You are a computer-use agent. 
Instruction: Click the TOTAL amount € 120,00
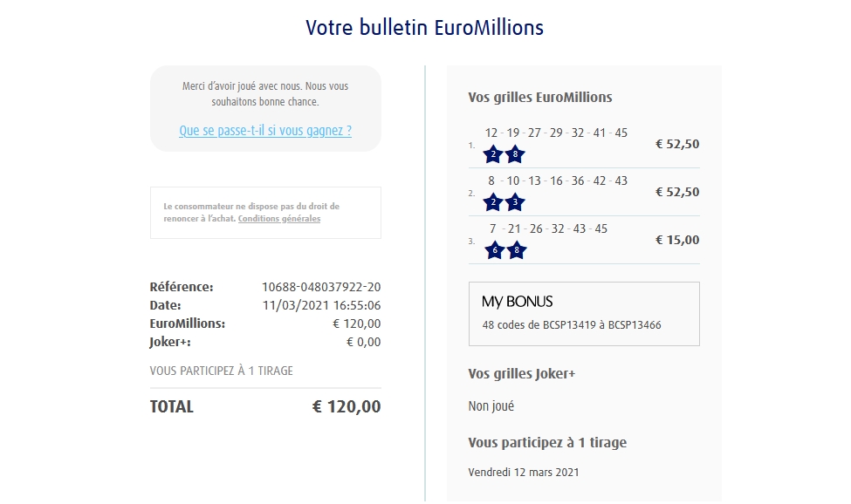pyautogui.click(x=347, y=406)
